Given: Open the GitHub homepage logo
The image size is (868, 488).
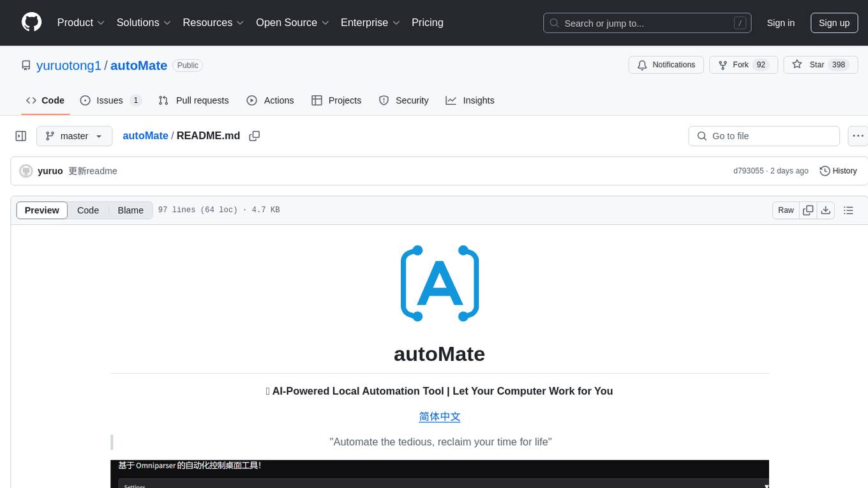Looking at the screenshot, I should [31, 22].
